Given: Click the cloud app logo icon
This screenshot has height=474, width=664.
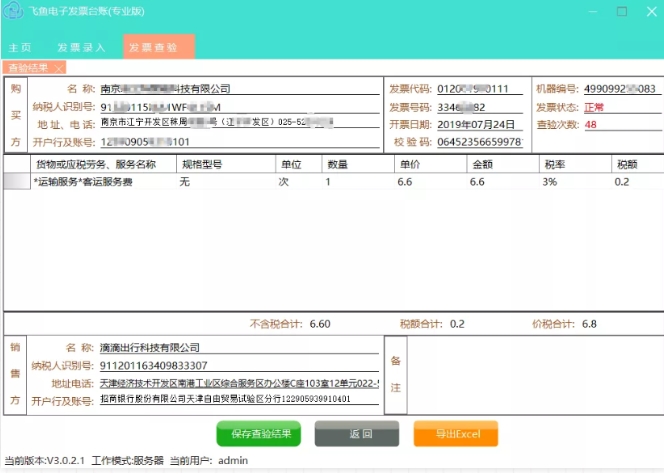Looking at the screenshot, I should pos(13,10).
